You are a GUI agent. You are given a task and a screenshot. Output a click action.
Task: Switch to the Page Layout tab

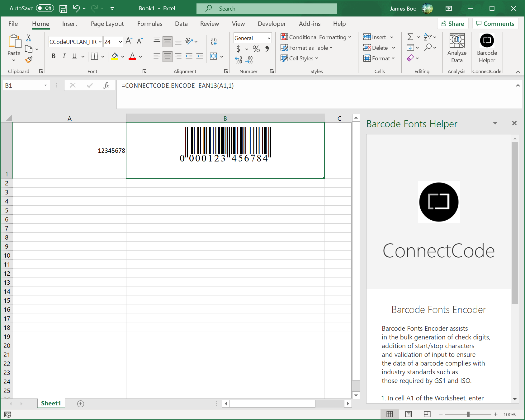(107, 24)
